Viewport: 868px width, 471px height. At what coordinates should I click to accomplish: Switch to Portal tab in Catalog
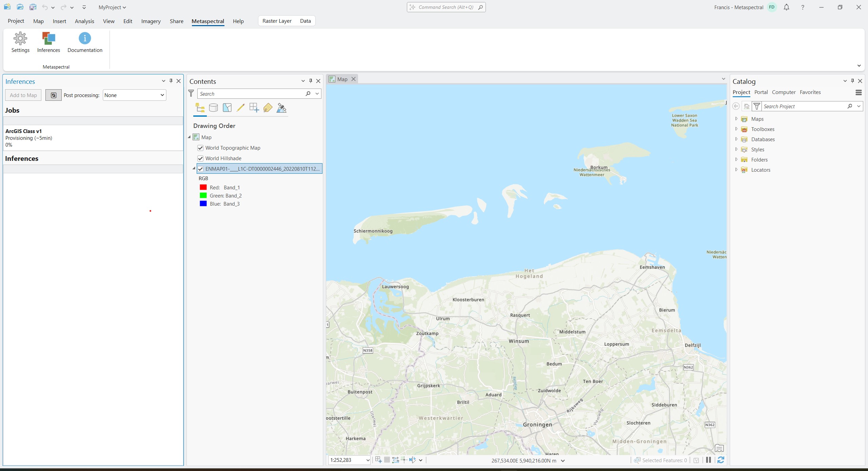point(761,92)
